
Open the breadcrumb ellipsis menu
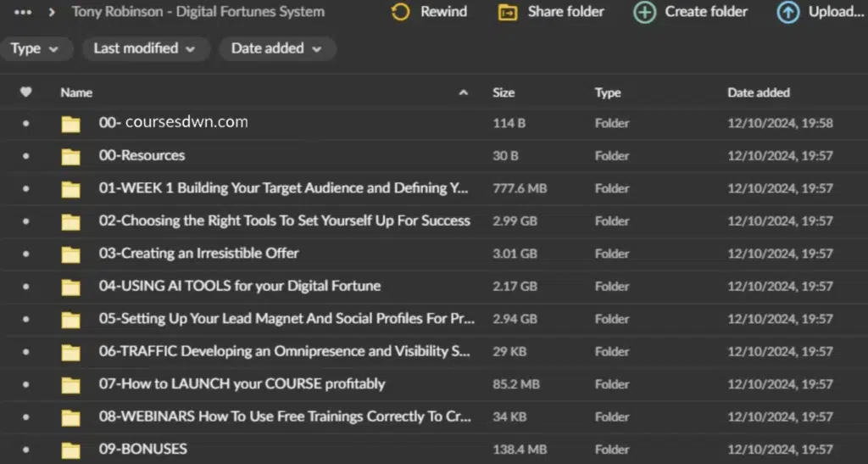pyautogui.click(x=23, y=12)
